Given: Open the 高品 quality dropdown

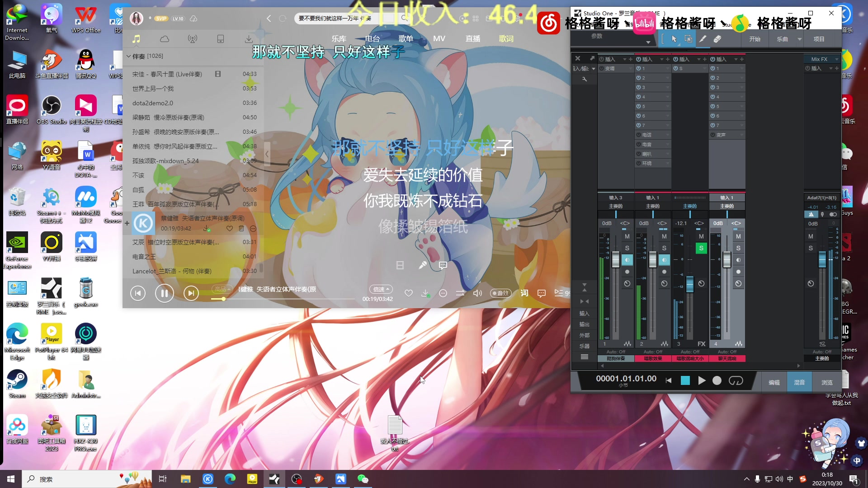Looking at the screenshot, I should coord(222,289).
